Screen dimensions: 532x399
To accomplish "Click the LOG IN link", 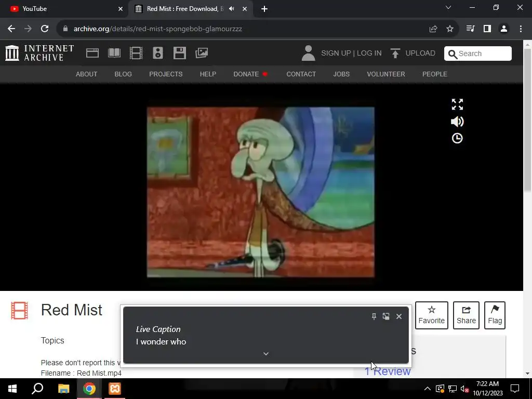I will click(369, 54).
